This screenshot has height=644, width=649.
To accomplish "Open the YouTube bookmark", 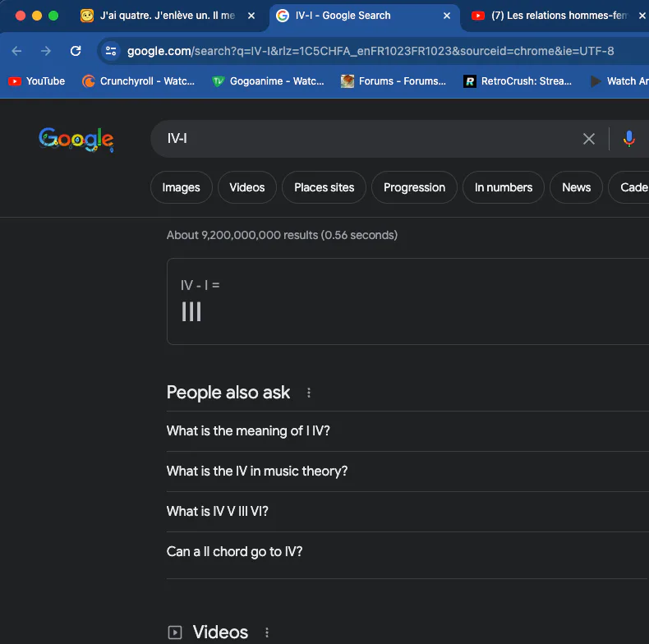I will 37,81.
